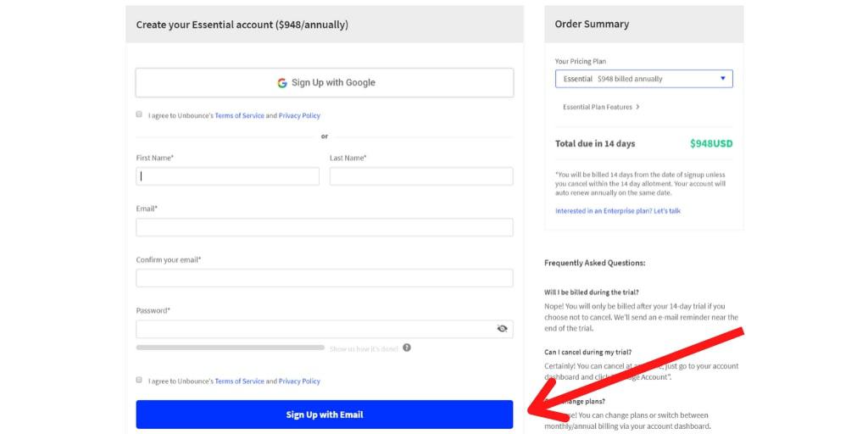Screen dimensions: 868x434
Task: Click the Frequently Asked Questions heading
Action: 594,263
